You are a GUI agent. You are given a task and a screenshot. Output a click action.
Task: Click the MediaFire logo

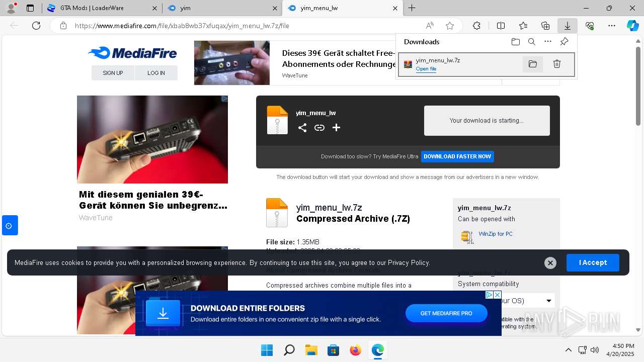pos(132,53)
